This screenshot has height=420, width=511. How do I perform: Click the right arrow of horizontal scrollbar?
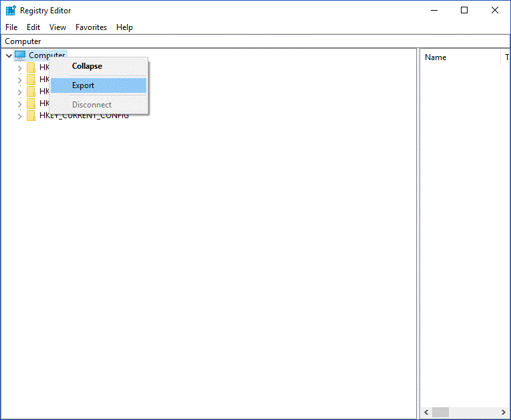coord(504,412)
